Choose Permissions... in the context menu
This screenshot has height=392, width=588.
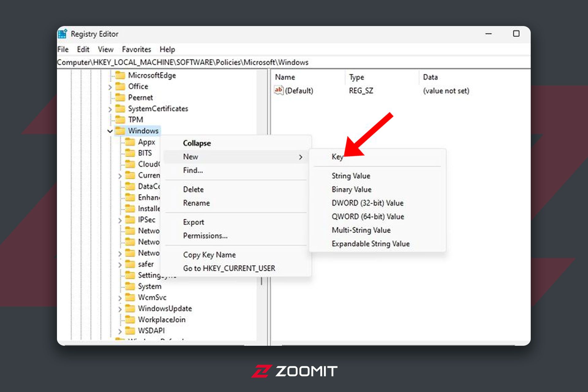236,236
